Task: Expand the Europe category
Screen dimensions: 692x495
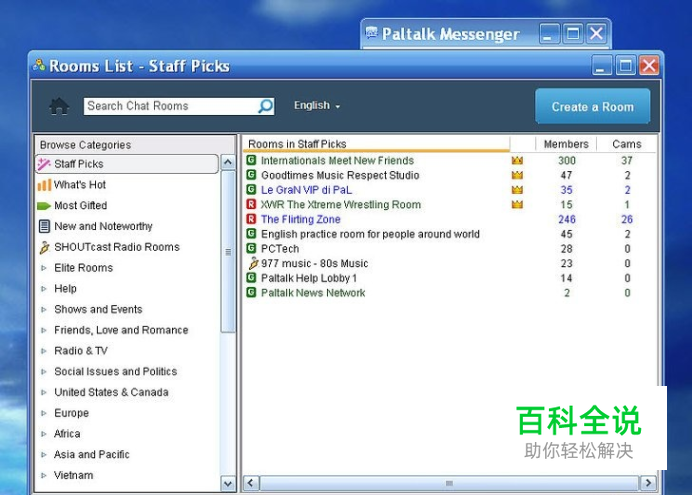Action: (44, 413)
